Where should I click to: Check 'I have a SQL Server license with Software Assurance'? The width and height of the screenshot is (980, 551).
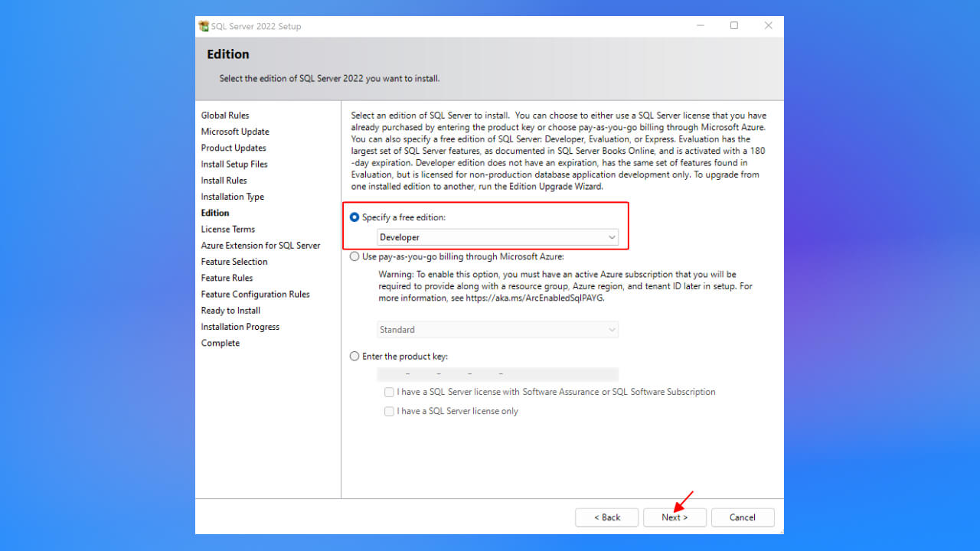coord(390,392)
